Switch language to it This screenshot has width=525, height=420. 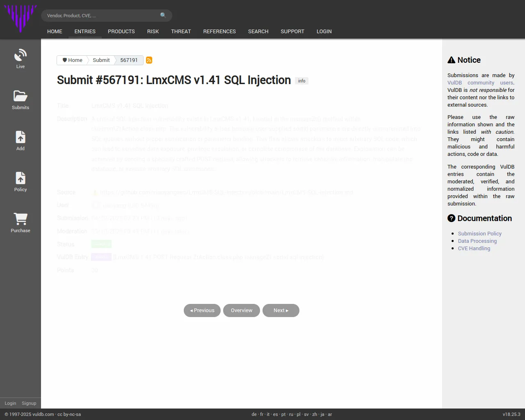pos(268,414)
